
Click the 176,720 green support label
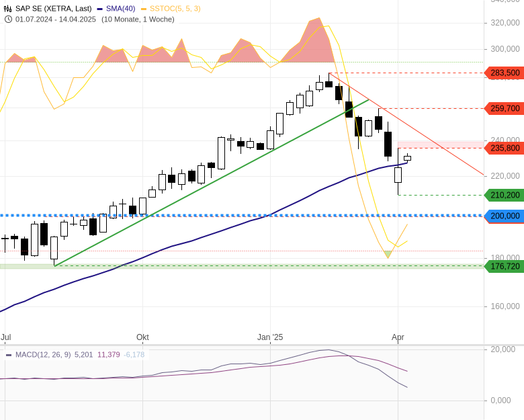tap(504, 267)
